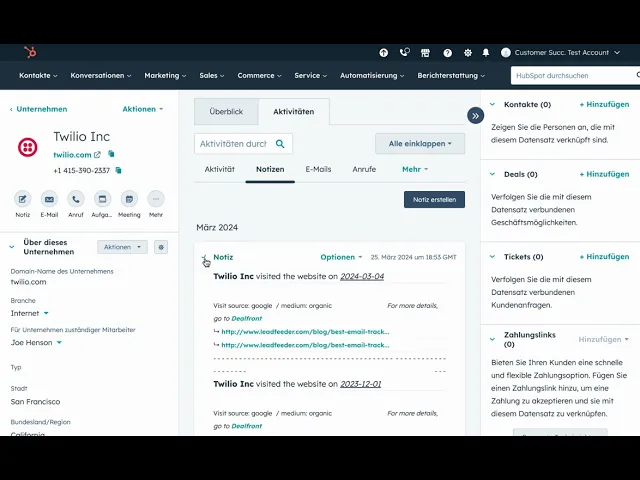
Task: Open the first leadfeeder.com blog link
Action: (305, 332)
